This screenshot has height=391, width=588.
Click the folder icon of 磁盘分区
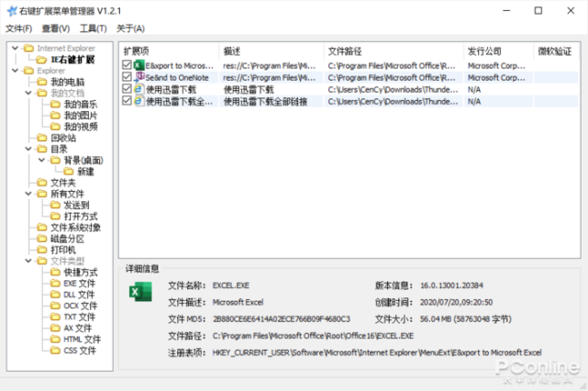[42, 239]
